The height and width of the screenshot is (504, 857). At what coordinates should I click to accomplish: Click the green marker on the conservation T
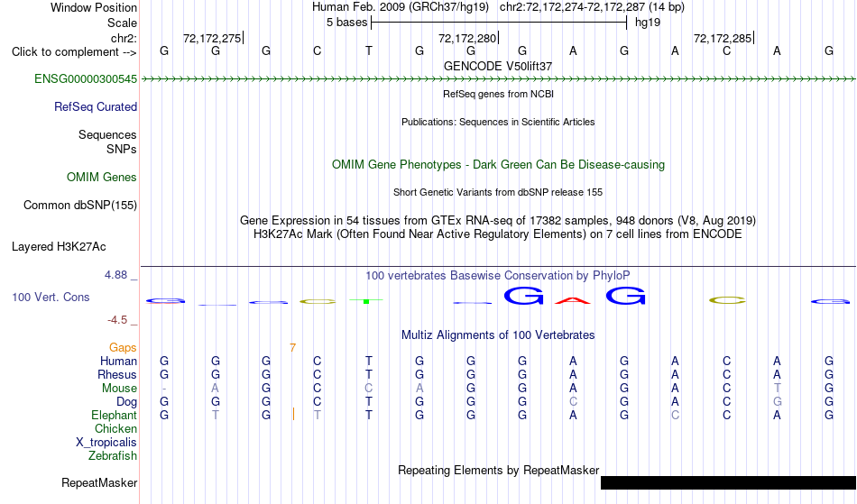click(366, 301)
